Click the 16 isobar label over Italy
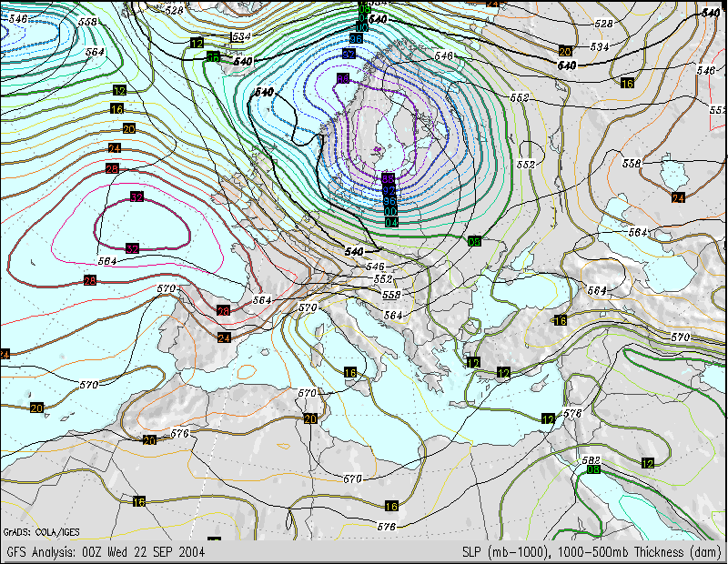The height and width of the screenshot is (564, 728). coord(350,372)
